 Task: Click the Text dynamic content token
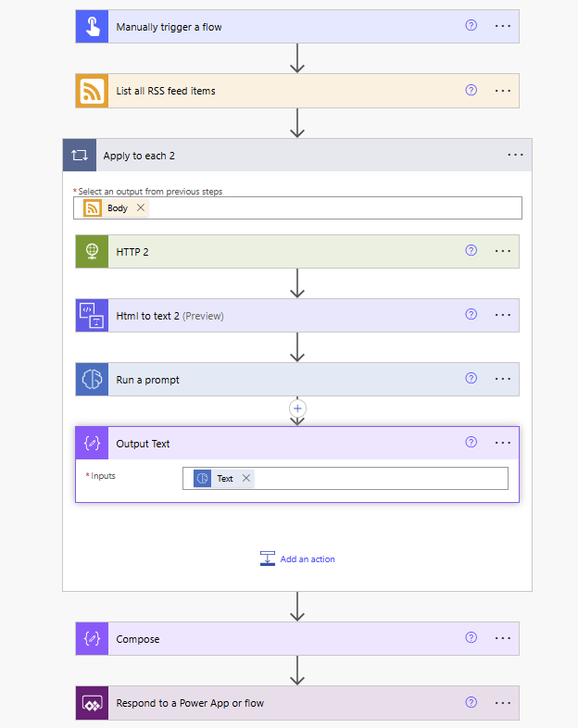224,478
